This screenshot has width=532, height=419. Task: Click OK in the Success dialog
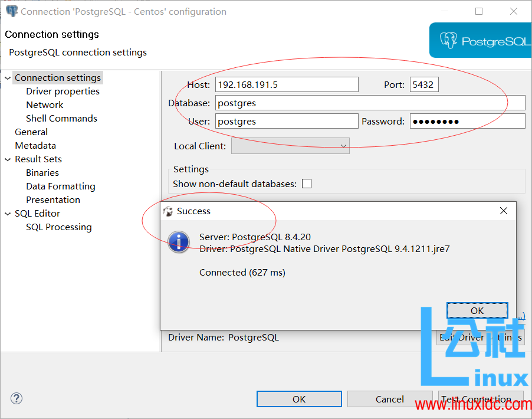click(x=477, y=310)
